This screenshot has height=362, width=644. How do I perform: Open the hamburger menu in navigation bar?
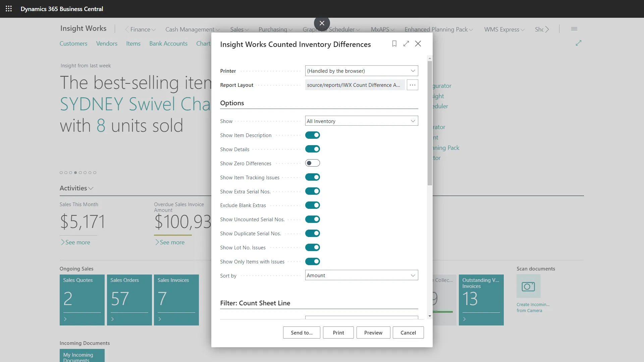tap(574, 29)
